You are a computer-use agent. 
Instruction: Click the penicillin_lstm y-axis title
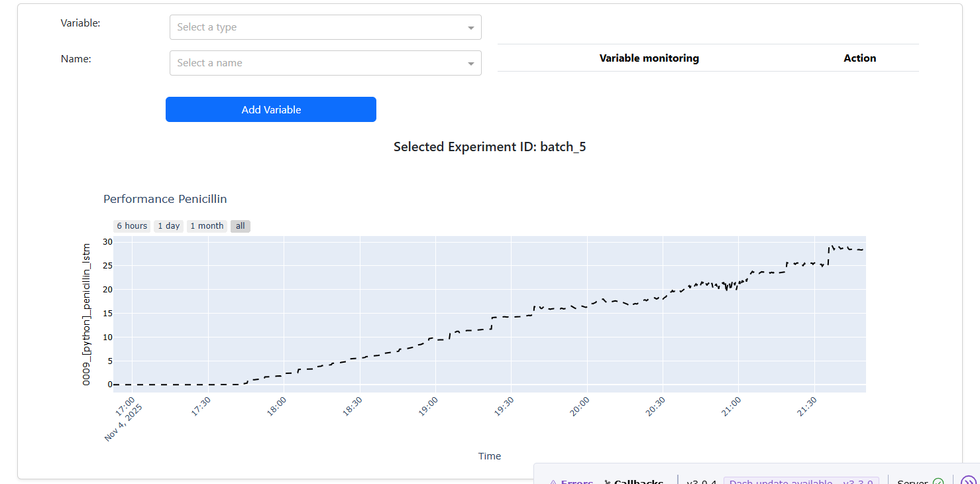pos(86,314)
